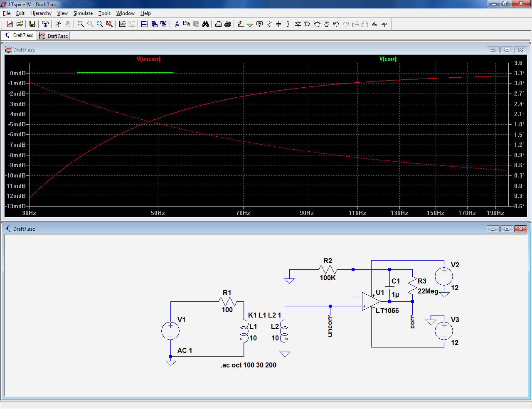Click the LT1056 op-amp label in schematic
This screenshot has height=409, width=532.
point(387,310)
